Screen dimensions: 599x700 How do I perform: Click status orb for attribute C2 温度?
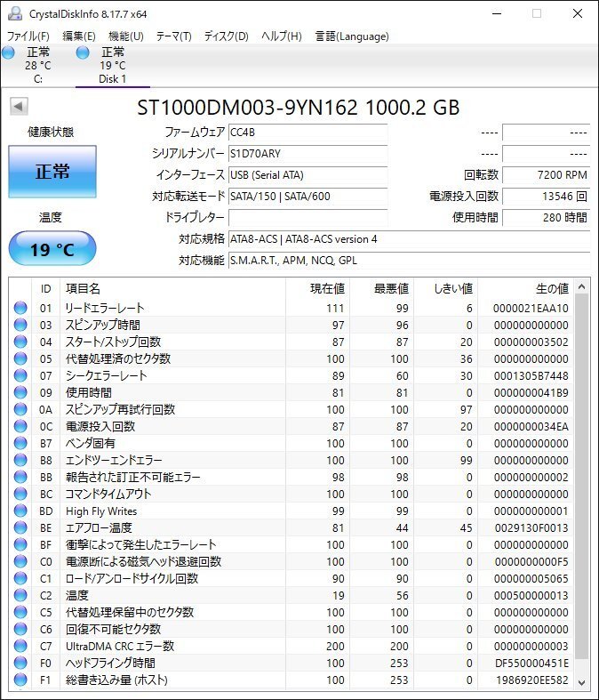pyautogui.click(x=20, y=596)
